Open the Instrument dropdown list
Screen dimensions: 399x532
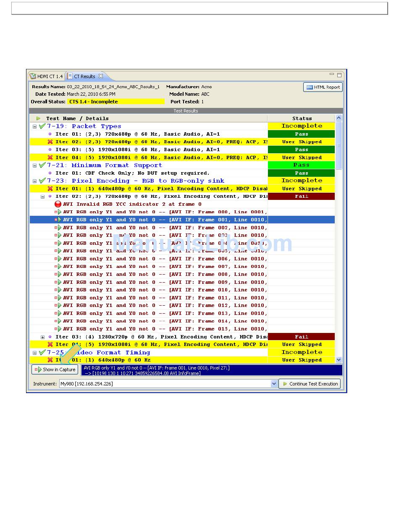coord(274,384)
